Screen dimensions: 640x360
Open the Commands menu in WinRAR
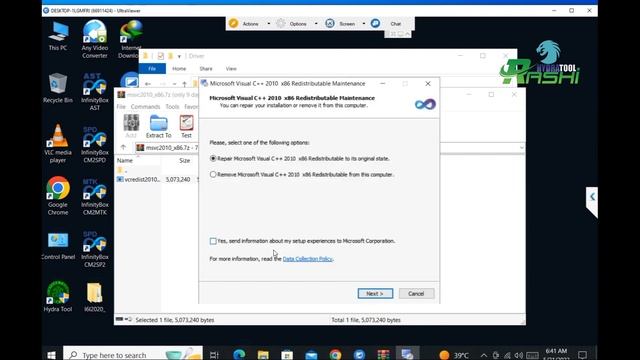coord(145,107)
